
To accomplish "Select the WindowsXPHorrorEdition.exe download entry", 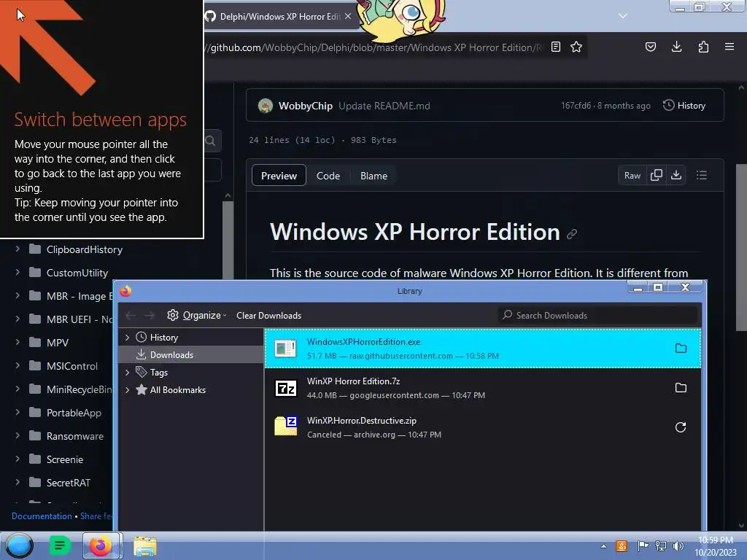I will (x=482, y=349).
